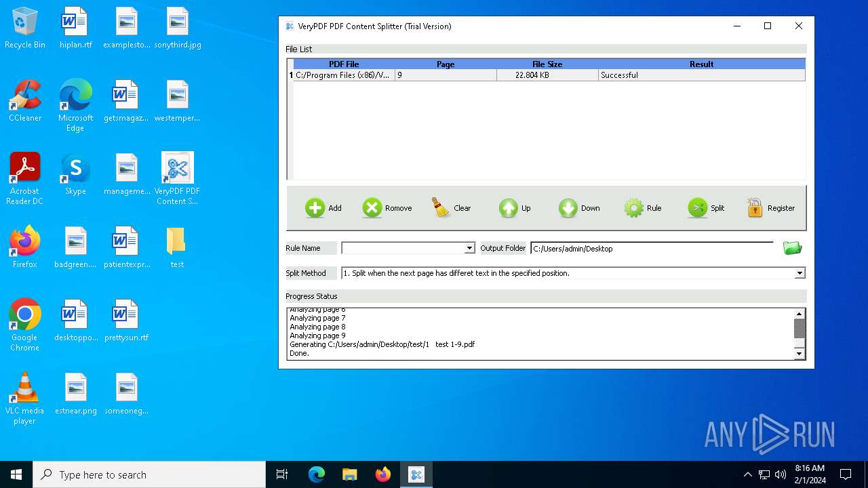Move the file Up in list
The width and height of the screenshot is (868, 488).
tap(515, 208)
